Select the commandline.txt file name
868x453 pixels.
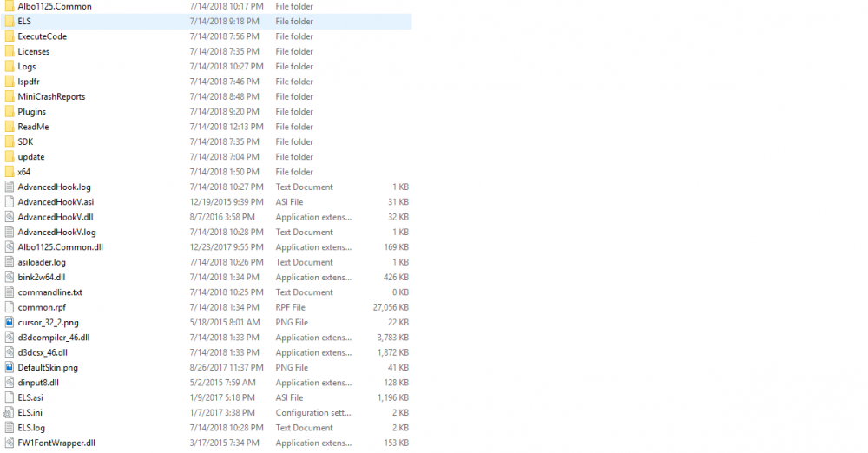click(x=49, y=292)
